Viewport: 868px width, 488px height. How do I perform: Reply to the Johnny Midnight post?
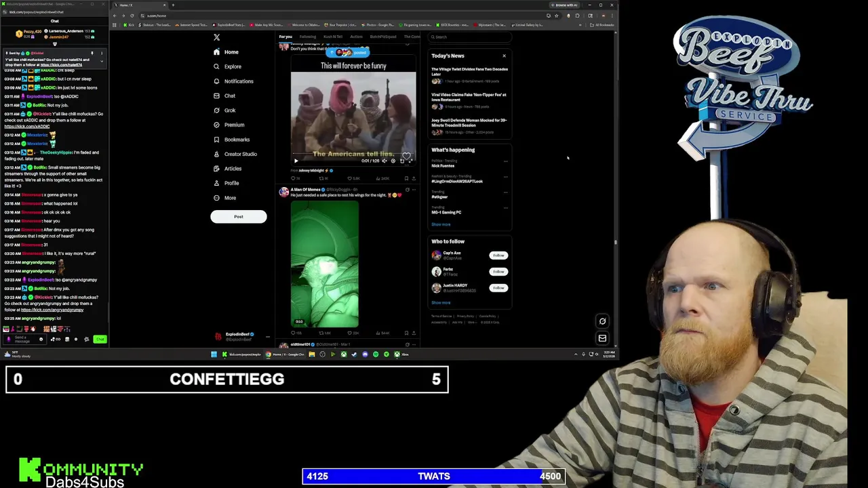(x=294, y=178)
